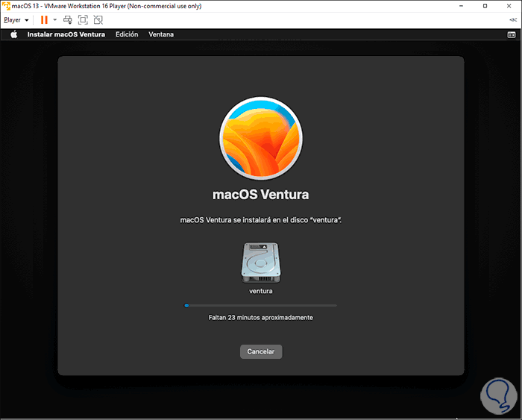
Task: Click the VMware Player window icon
Action: pos(6,6)
